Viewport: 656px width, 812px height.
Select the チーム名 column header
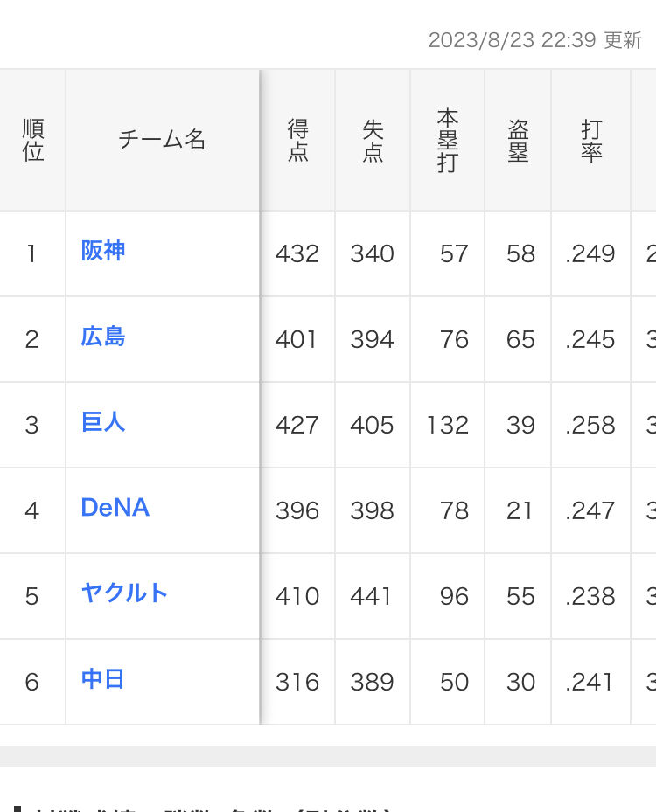162,139
